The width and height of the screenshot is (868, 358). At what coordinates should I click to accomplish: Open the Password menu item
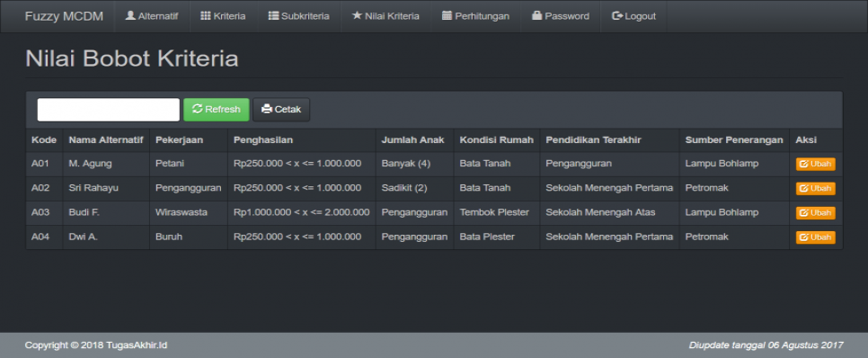coord(560,16)
